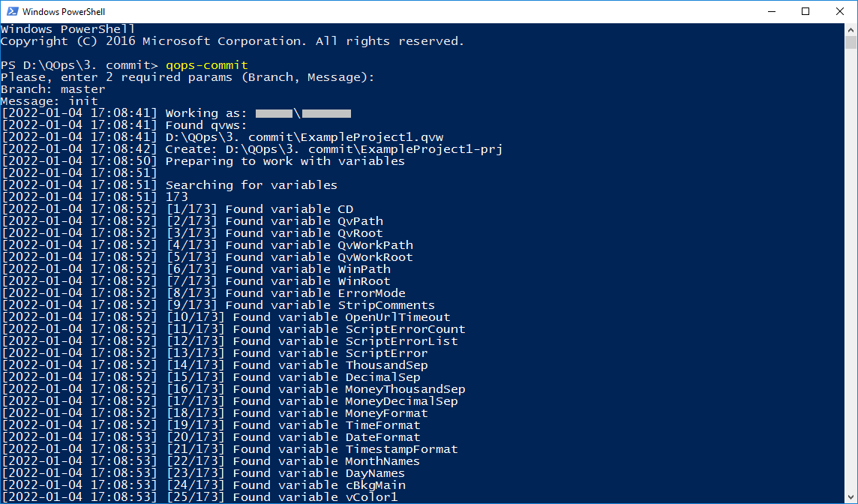Click the 'Message: init' line
858x504 pixels.
click(49, 101)
